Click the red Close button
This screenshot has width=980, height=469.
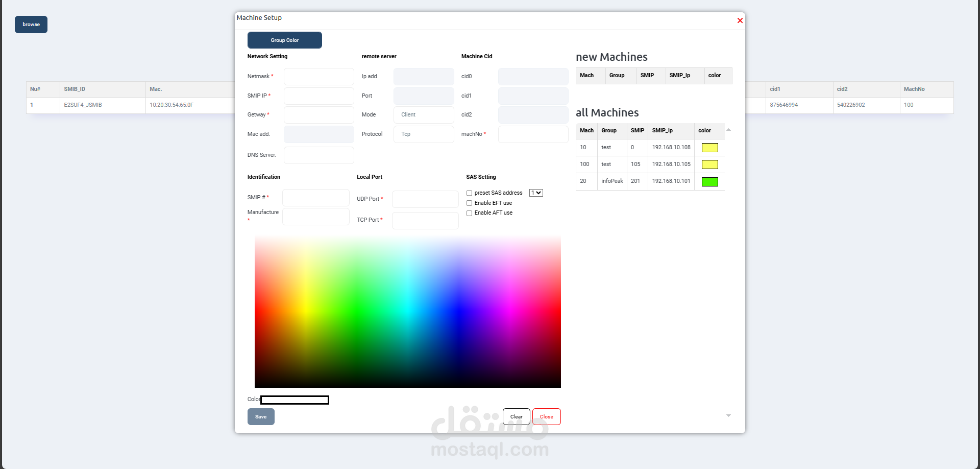click(546, 417)
